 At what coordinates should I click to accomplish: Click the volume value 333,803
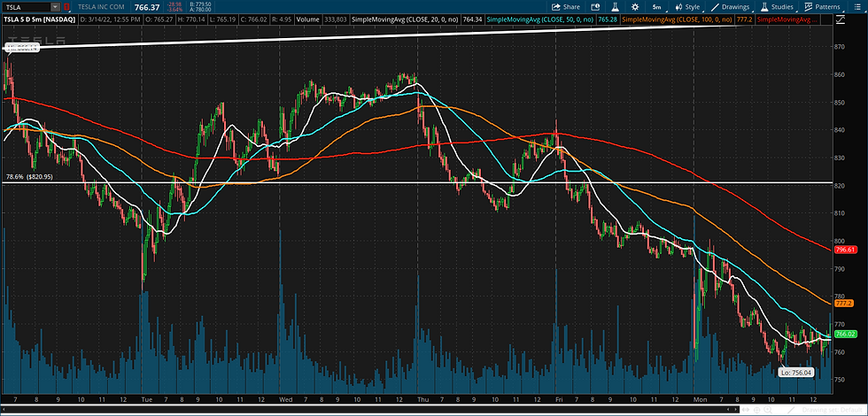tap(334, 19)
